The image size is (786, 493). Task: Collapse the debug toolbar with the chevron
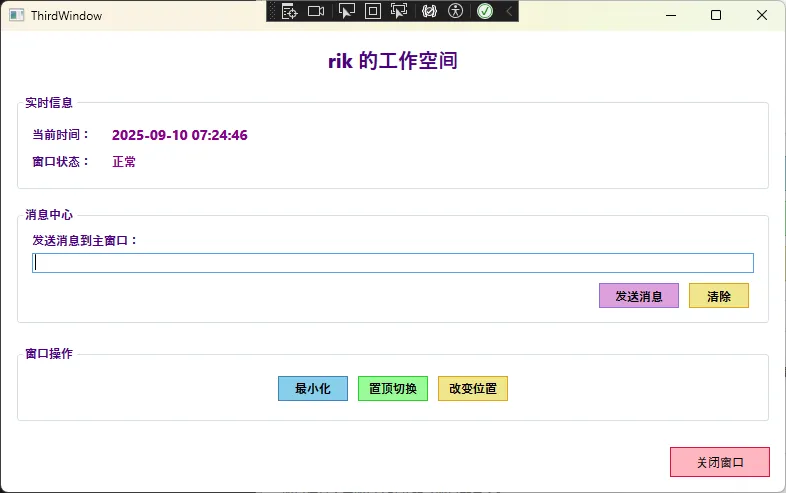509,11
